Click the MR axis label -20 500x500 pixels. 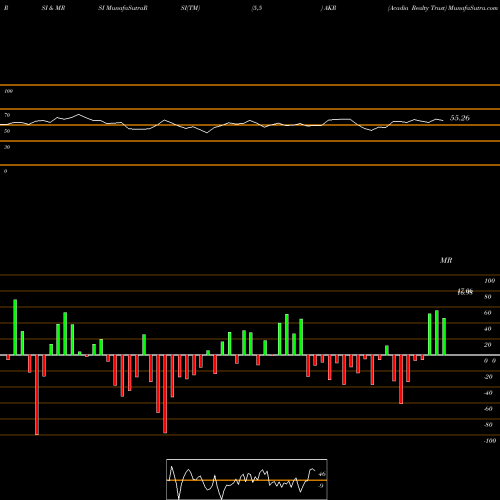coord(488,377)
